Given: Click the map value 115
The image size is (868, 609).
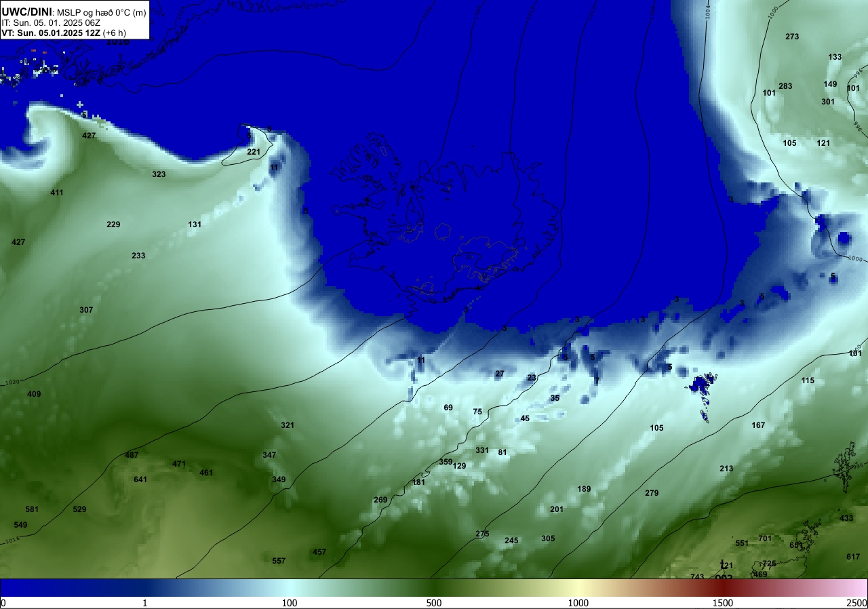Looking at the screenshot, I should [808, 380].
